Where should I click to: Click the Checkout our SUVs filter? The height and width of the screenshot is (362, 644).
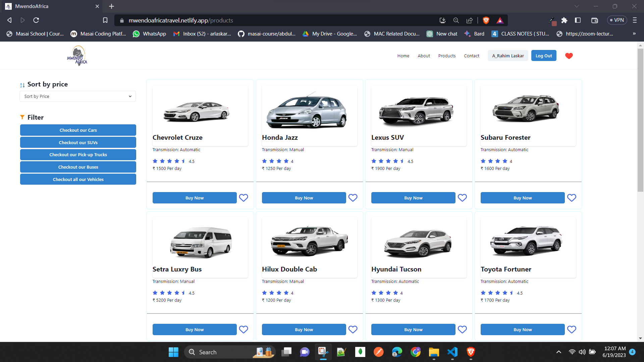[x=78, y=142]
